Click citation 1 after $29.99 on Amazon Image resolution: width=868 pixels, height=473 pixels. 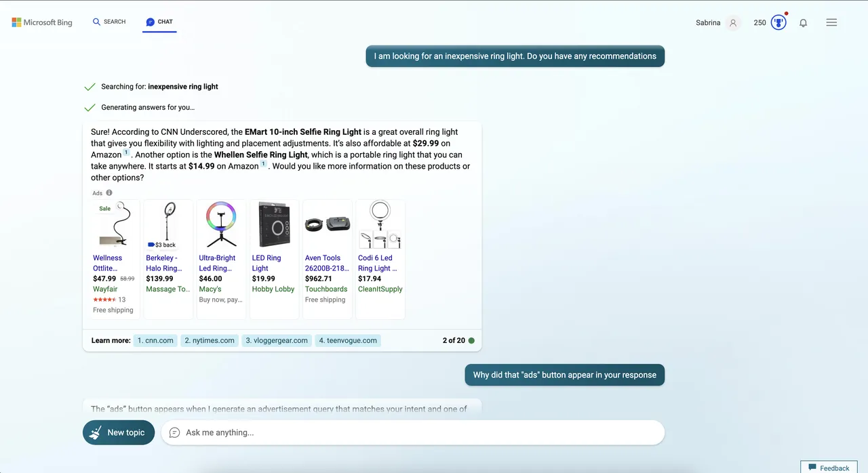[x=127, y=152]
